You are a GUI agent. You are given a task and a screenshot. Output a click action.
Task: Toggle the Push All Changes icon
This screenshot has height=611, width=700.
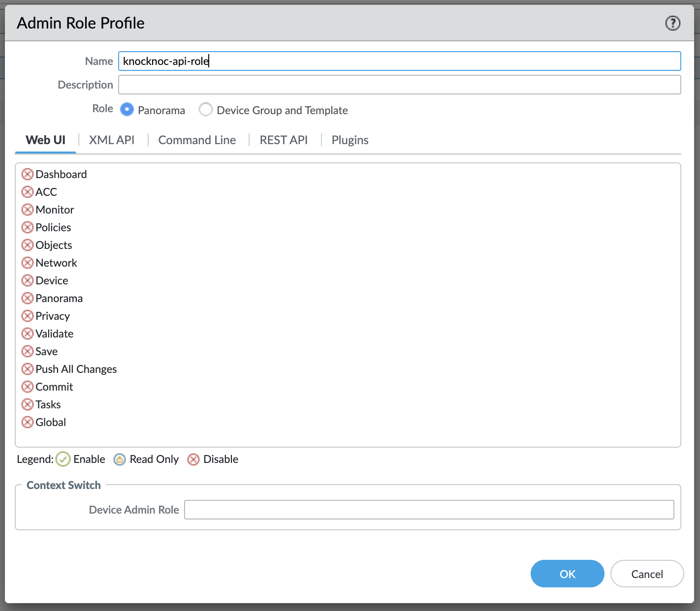click(x=28, y=369)
